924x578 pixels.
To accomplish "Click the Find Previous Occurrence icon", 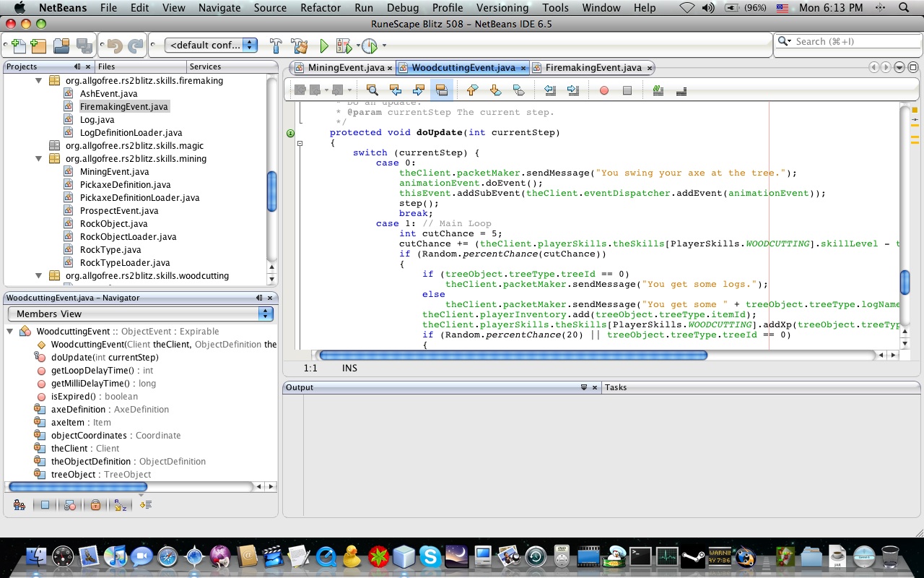I will click(396, 90).
